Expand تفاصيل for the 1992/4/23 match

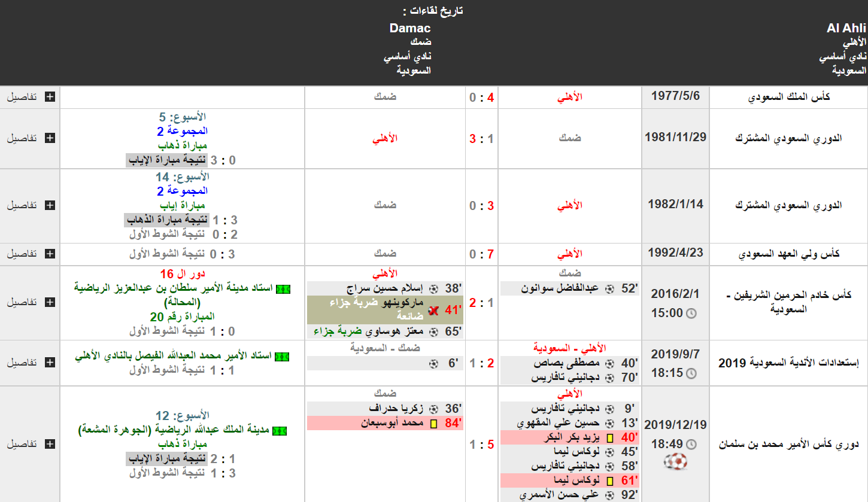(30, 254)
